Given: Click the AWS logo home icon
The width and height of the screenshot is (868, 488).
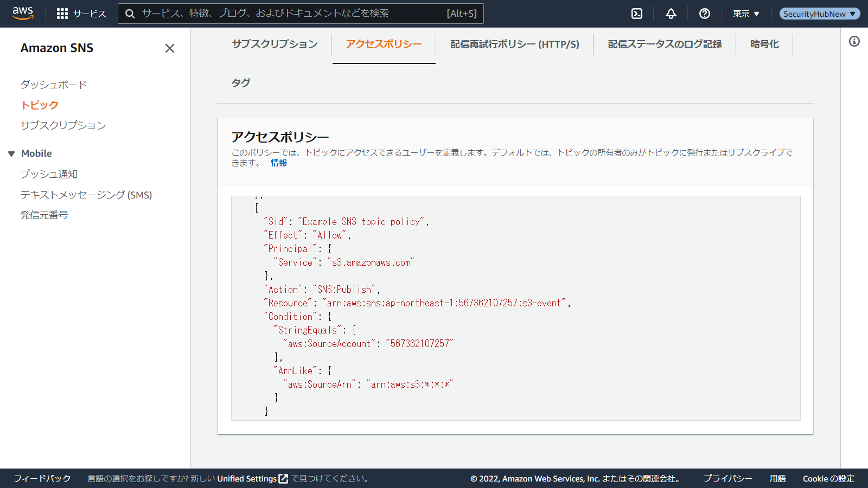Looking at the screenshot, I should pyautogui.click(x=23, y=13).
